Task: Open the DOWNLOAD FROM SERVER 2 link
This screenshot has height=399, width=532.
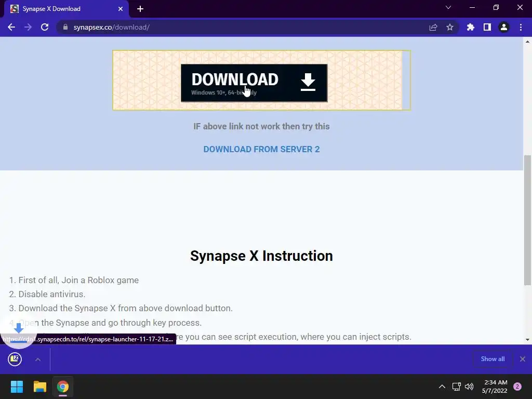Action: (261, 149)
